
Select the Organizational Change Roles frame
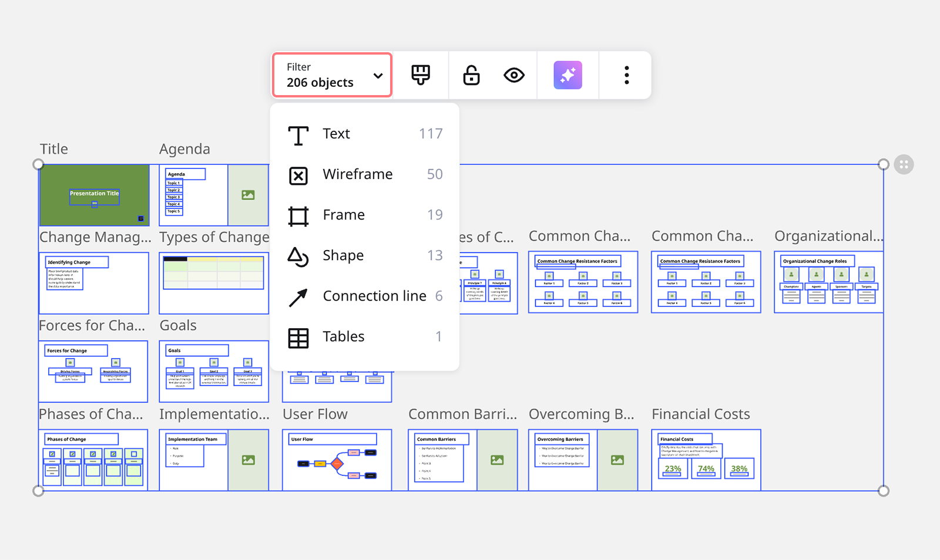point(828,283)
